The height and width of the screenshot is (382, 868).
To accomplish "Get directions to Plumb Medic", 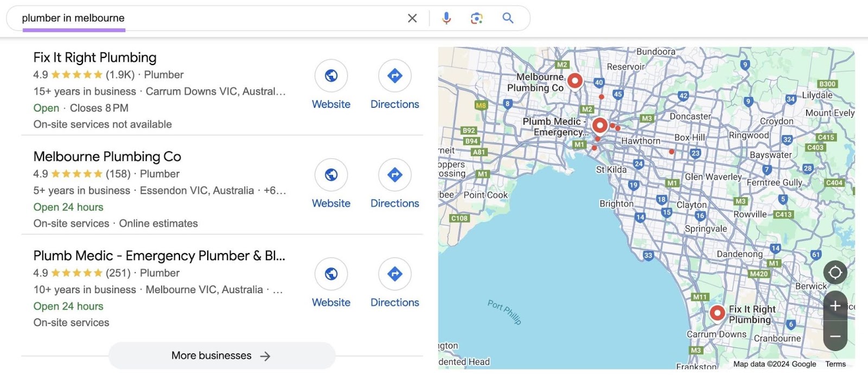I will 395,274.
